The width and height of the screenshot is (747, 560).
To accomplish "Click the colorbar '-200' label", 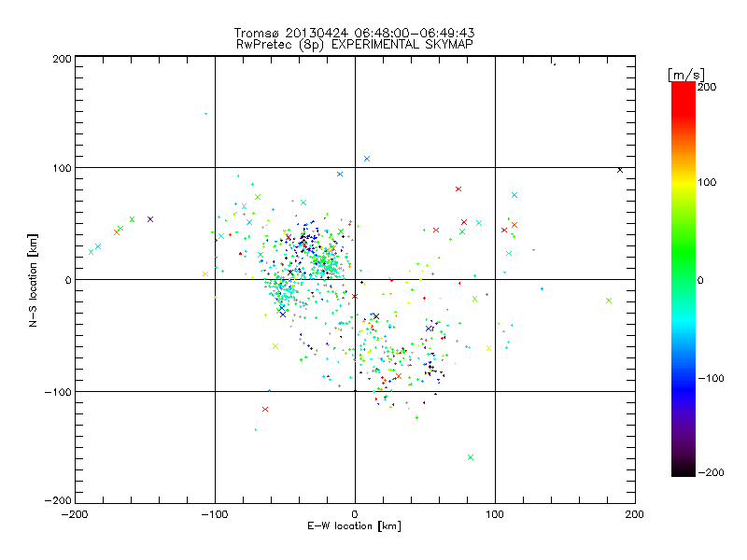I will coord(711,472).
